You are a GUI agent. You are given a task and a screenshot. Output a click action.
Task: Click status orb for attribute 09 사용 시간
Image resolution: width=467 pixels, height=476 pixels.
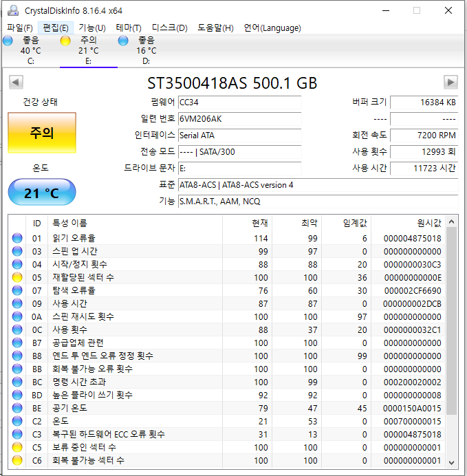point(17,303)
